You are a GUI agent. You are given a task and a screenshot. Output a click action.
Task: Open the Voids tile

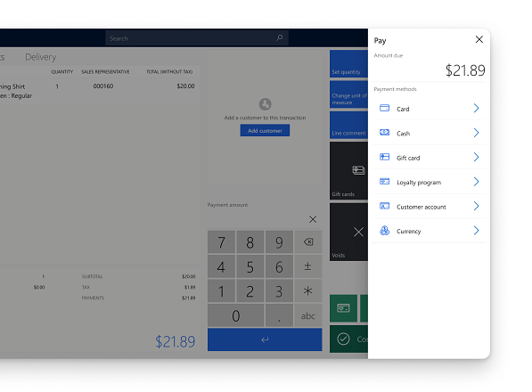[348, 232]
